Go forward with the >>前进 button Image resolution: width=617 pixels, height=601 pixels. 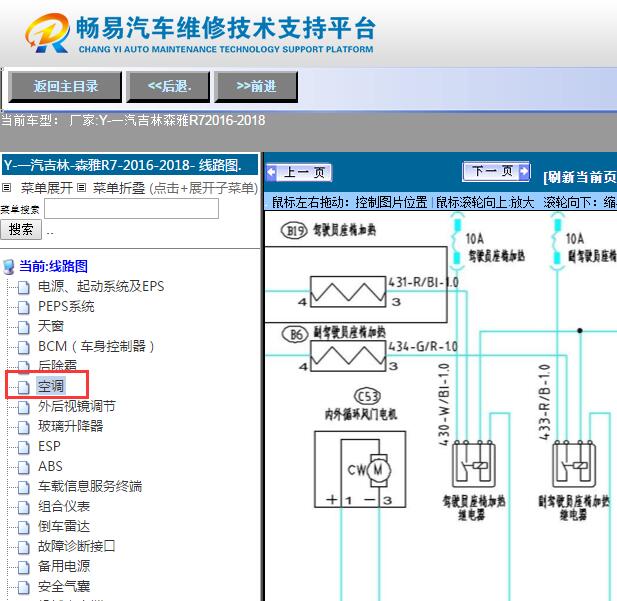coord(256,87)
